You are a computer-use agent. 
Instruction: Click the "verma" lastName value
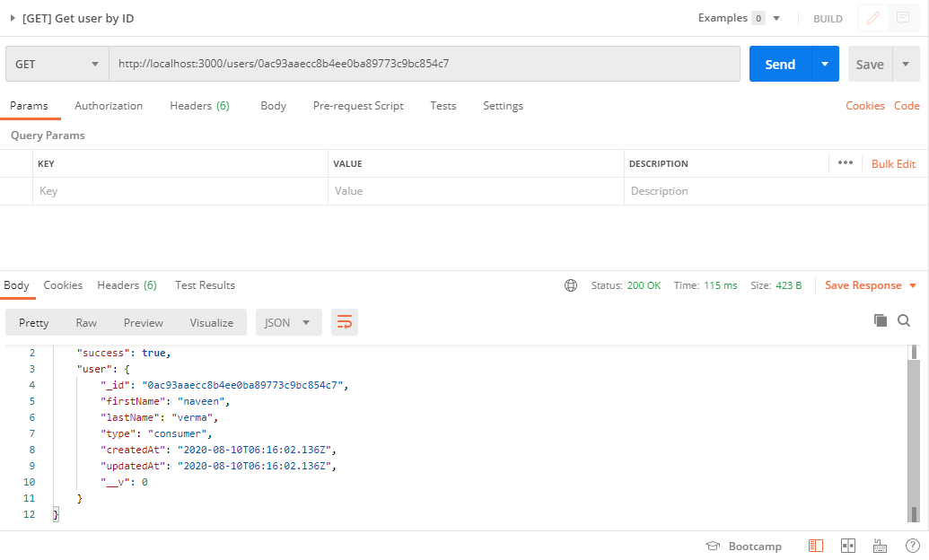[x=193, y=417]
